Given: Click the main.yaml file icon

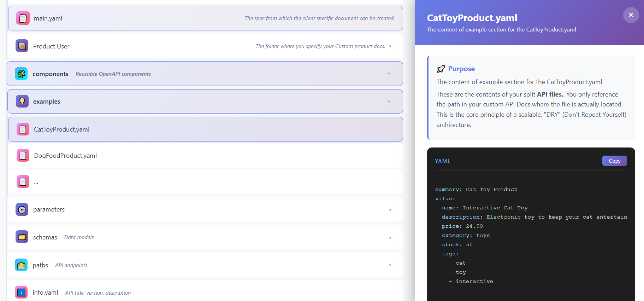Looking at the screenshot, I should 23,18.
